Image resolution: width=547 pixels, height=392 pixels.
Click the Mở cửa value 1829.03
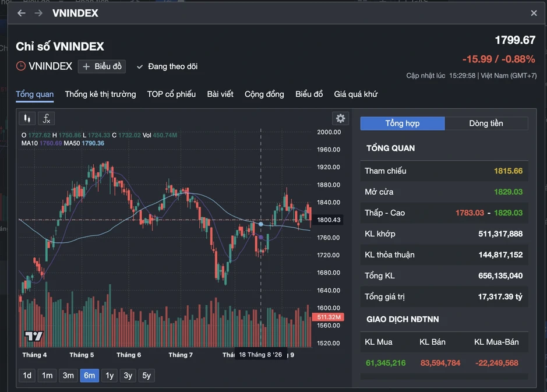coord(509,192)
